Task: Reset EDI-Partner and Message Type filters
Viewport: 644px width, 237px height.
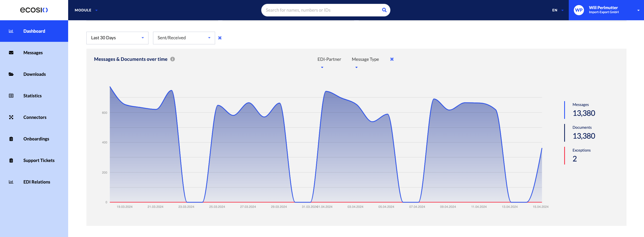Action: pos(392,59)
